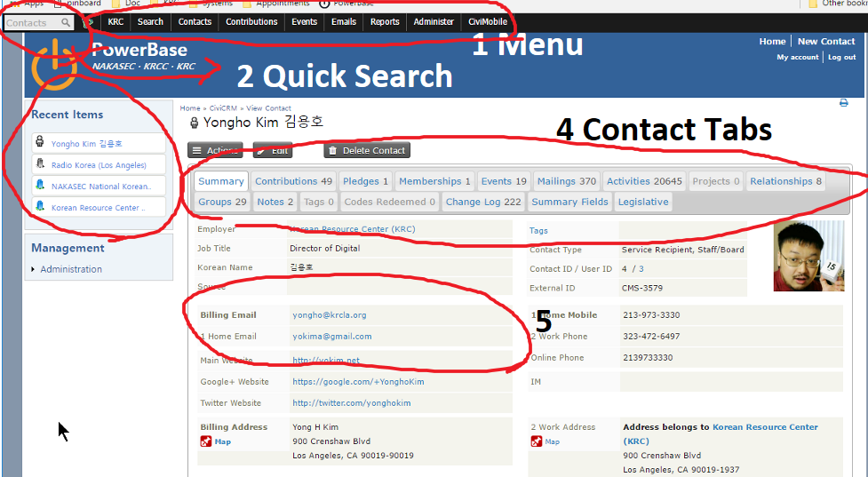Click the PowerBase power-symbol logo
The image size is (868, 477).
click(53, 64)
